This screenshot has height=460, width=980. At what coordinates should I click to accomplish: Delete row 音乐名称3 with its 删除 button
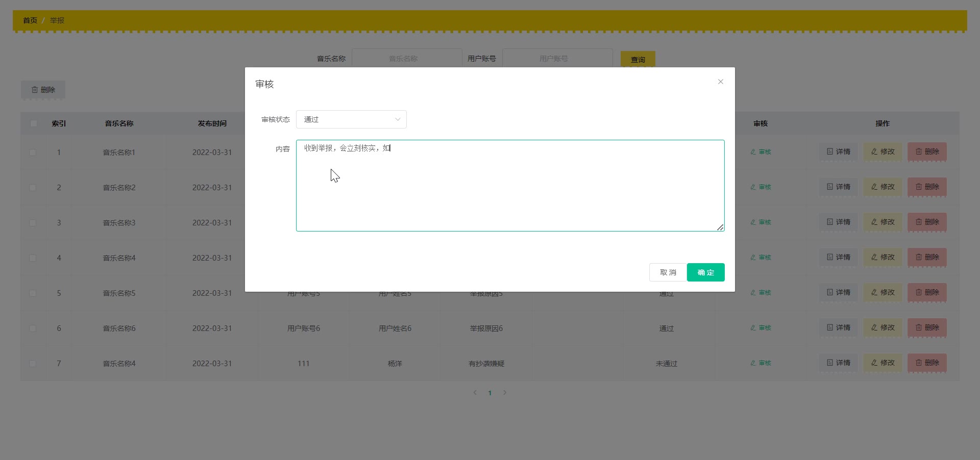[x=927, y=222]
